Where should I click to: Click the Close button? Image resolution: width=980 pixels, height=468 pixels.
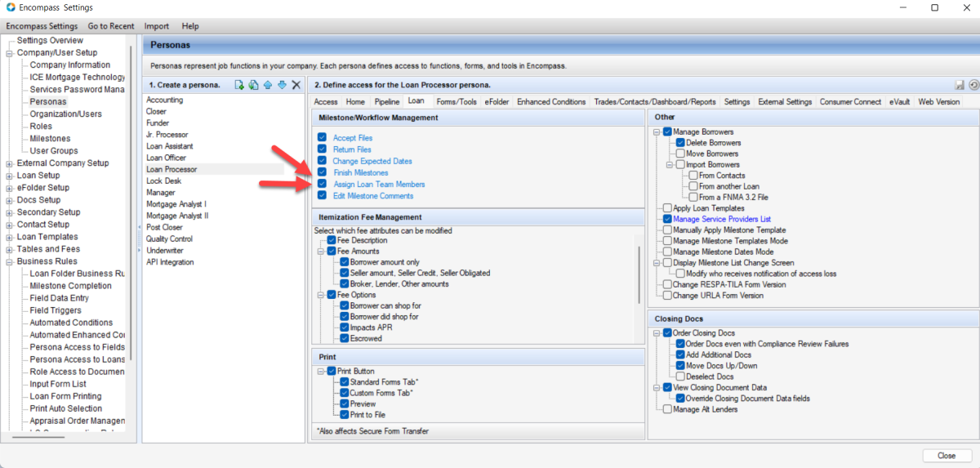[x=947, y=456]
